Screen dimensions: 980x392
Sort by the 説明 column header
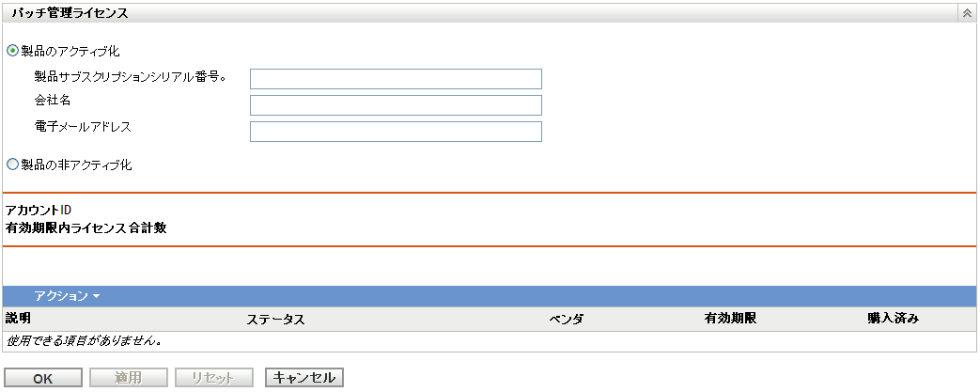[19, 319]
